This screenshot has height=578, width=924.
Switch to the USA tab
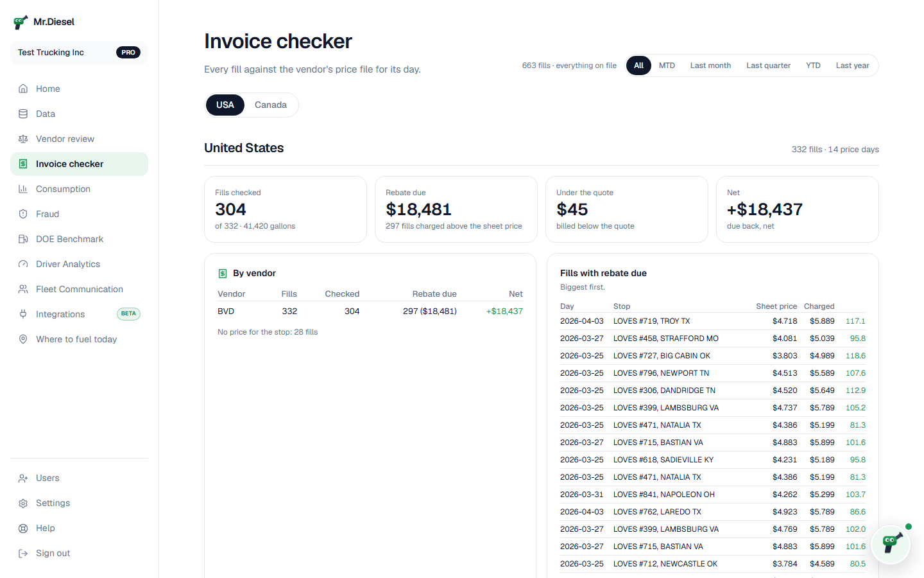point(225,105)
